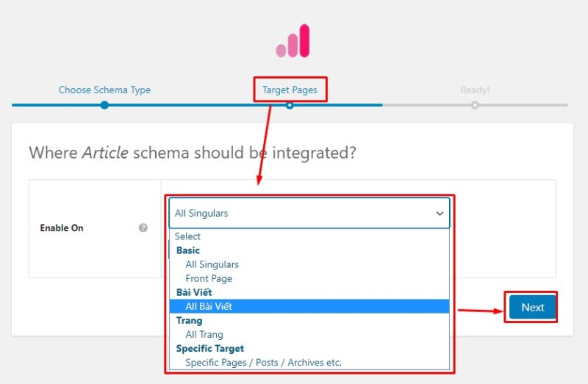Screen dimensions: 588x384
Task: Select All Singulars from the list
Action: click(x=212, y=264)
